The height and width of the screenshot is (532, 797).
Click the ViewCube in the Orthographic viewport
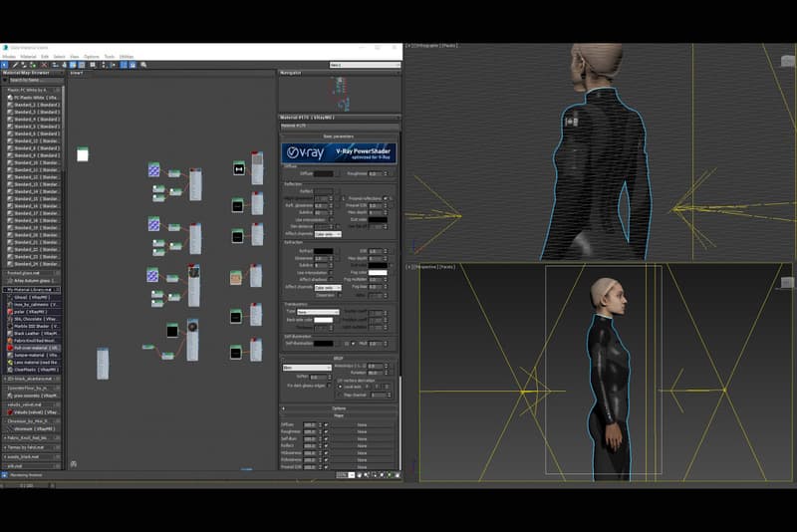point(788,61)
